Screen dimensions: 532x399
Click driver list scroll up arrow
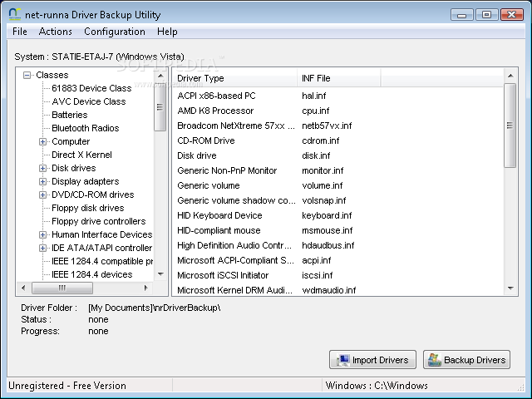click(x=510, y=76)
